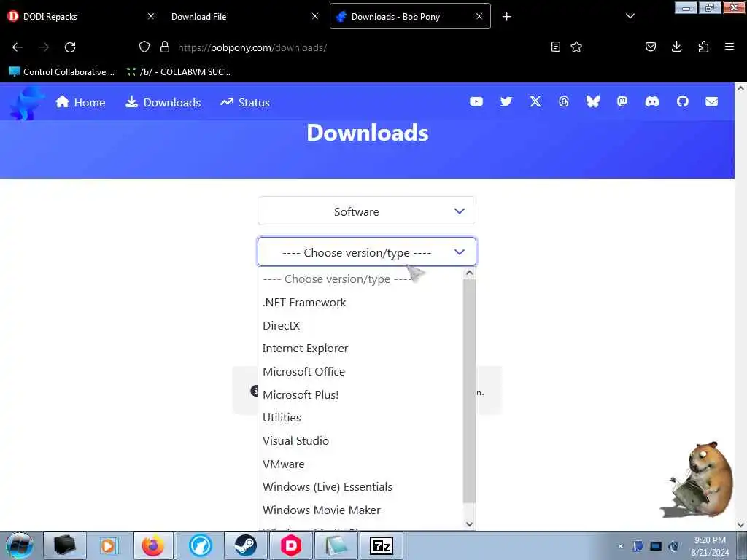The width and height of the screenshot is (747, 560).
Task: Launch Firefox from the taskbar
Action: click(x=153, y=545)
